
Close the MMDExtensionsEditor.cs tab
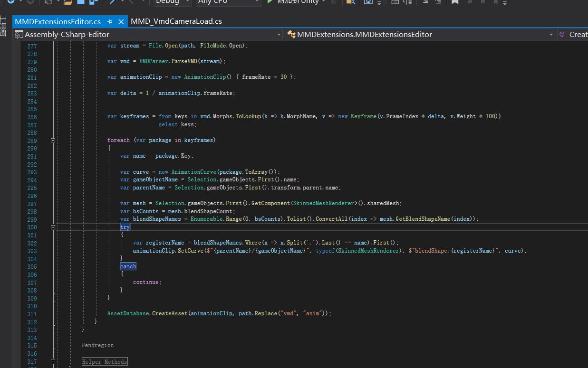click(x=121, y=21)
